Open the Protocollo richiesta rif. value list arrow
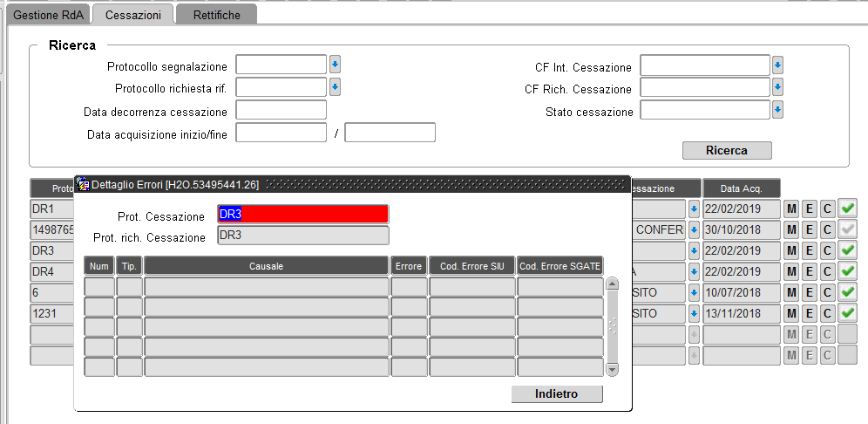Image resolution: width=868 pixels, height=424 pixels. tap(335, 87)
